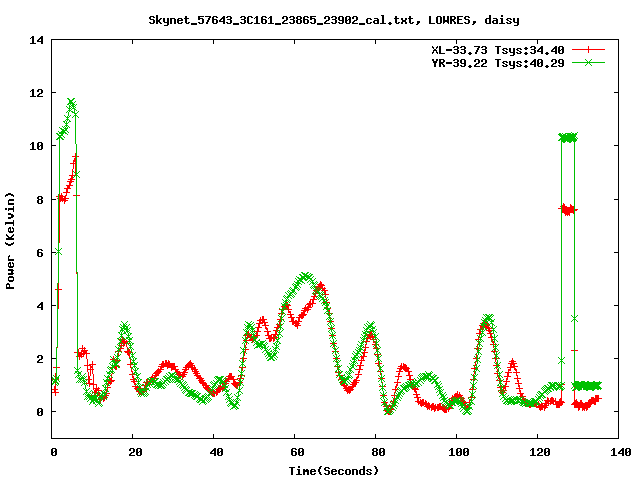This screenshot has height=480, width=640.
Task: Click the y-axis tick label 6
Action: tap(40, 253)
